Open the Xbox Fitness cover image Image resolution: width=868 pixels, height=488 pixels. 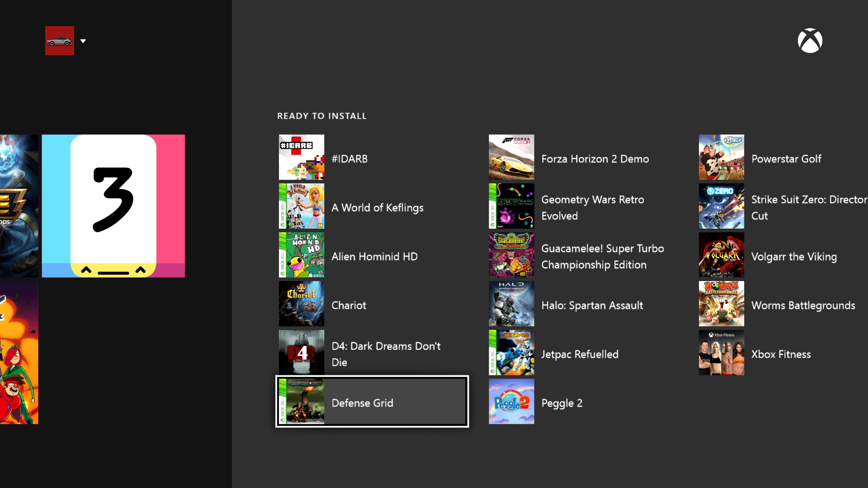[x=722, y=352]
